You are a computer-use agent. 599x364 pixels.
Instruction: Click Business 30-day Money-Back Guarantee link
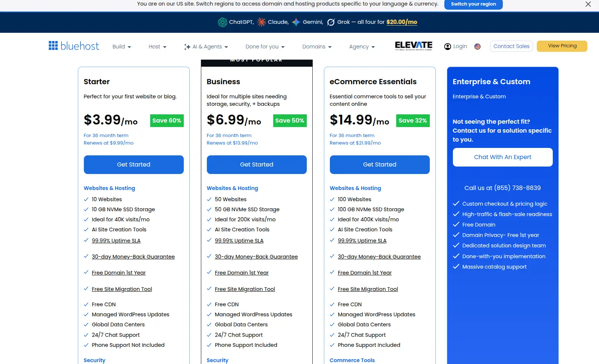click(256, 257)
